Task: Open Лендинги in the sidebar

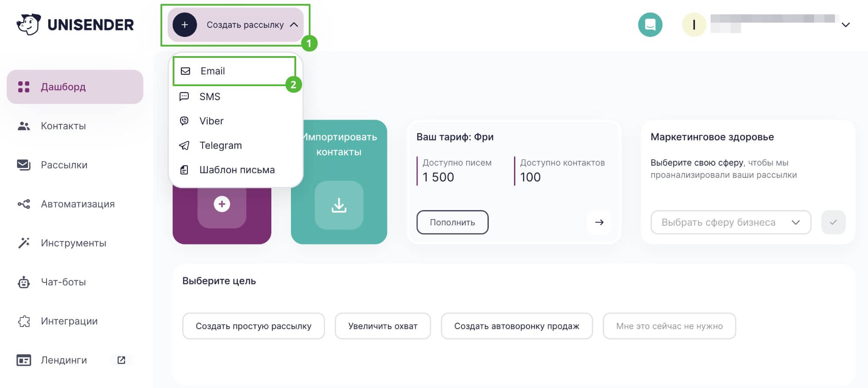Action: pos(75,360)
